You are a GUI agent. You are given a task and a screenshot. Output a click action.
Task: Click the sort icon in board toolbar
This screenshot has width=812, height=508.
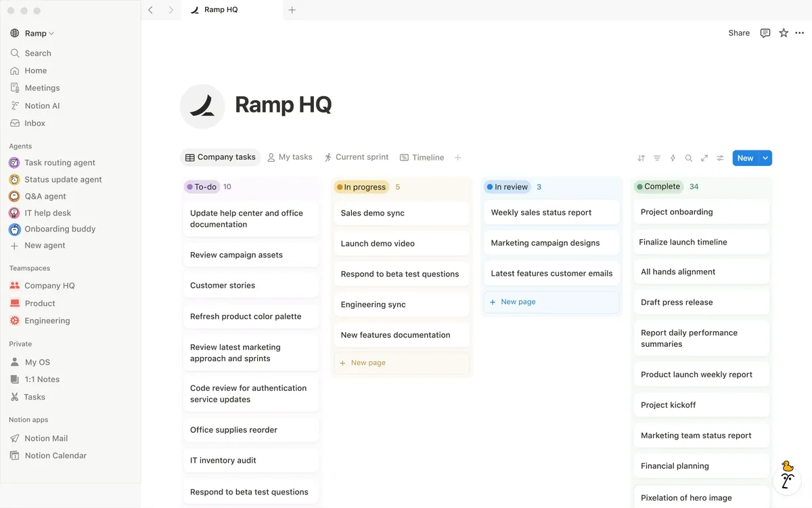tap(641, 158)
